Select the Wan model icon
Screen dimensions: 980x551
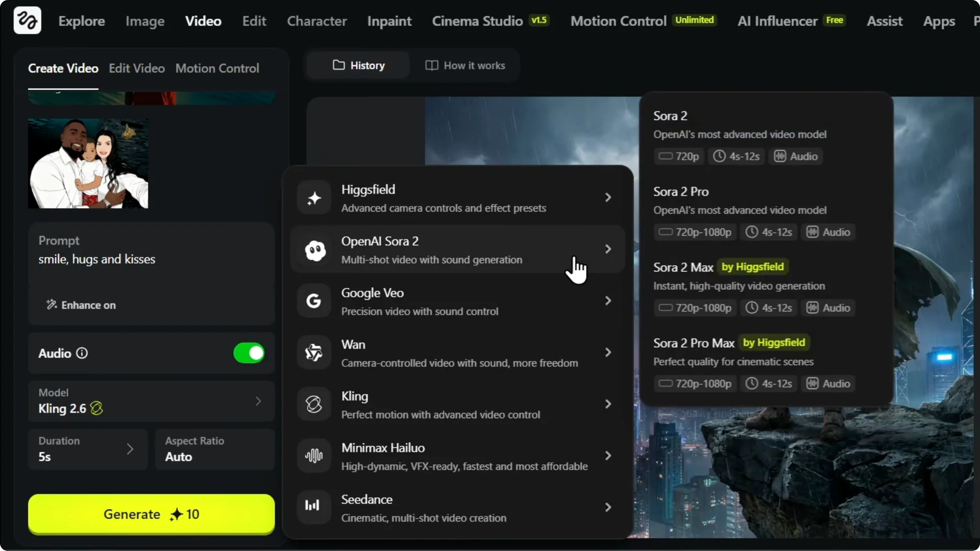click(314, 353)
